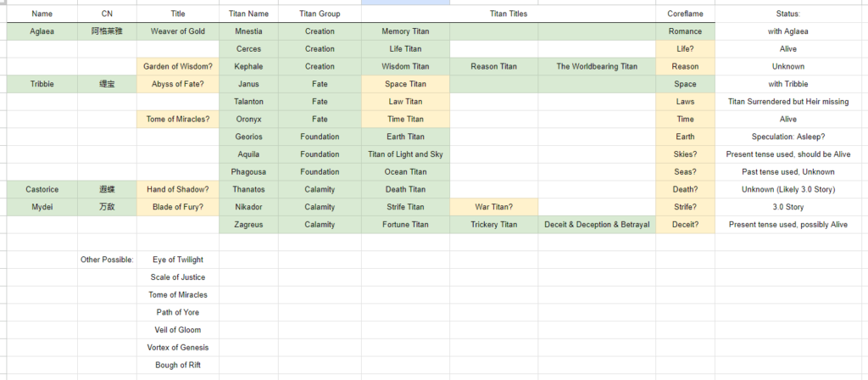Select the Garden of Wisdom? cell
Image resolution: width=868 pixels, height=380 pixels.
(x=178, y=66)
